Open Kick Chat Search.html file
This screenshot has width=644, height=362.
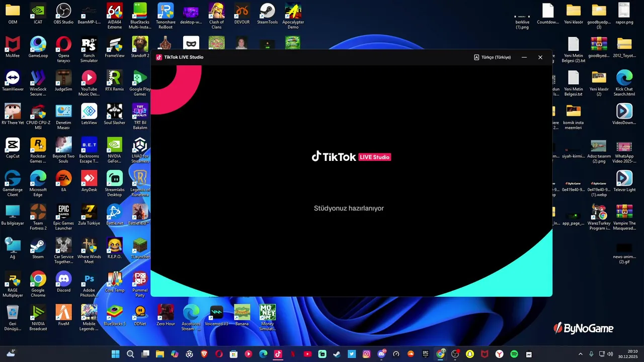click(x=624, y=83)
